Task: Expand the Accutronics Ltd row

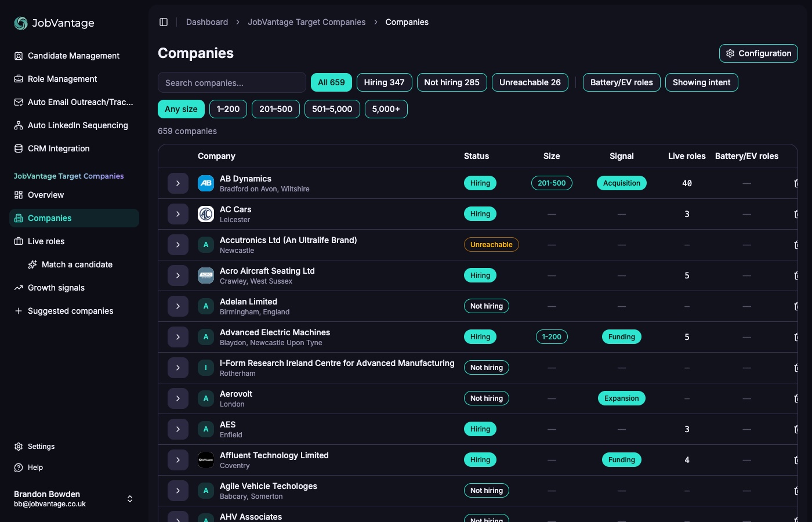Action: pos(178,245)
